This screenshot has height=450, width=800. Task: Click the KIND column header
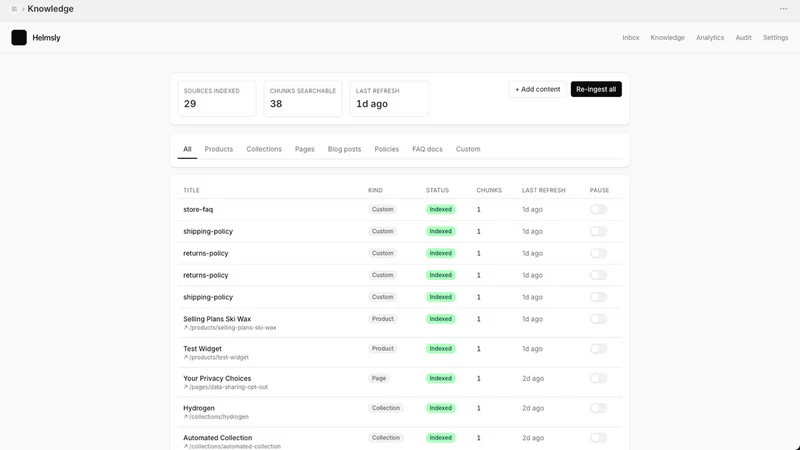tap(375, 190)
